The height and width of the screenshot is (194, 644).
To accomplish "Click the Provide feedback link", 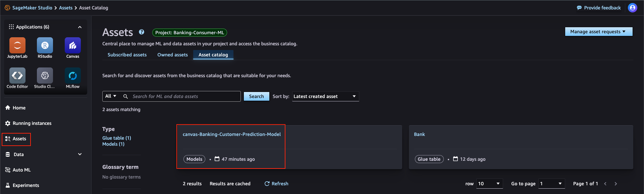I will [x=599, y=8].
